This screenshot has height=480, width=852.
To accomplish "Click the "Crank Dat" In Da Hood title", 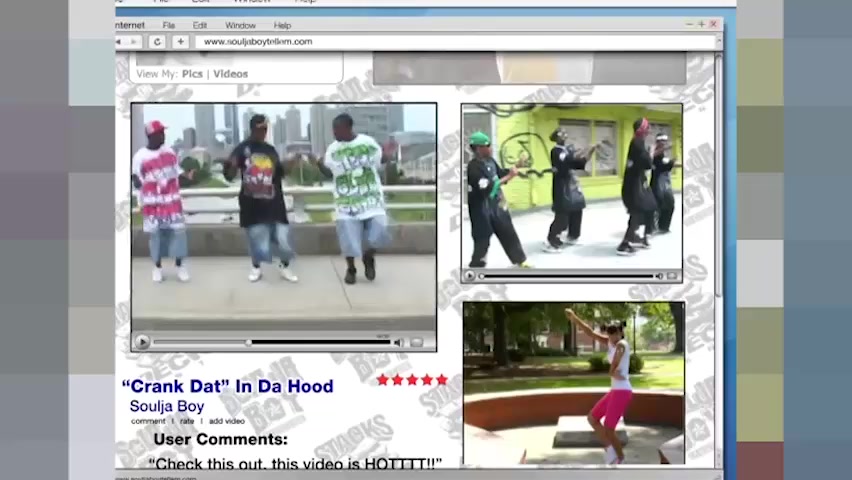I will click(228, 387).
